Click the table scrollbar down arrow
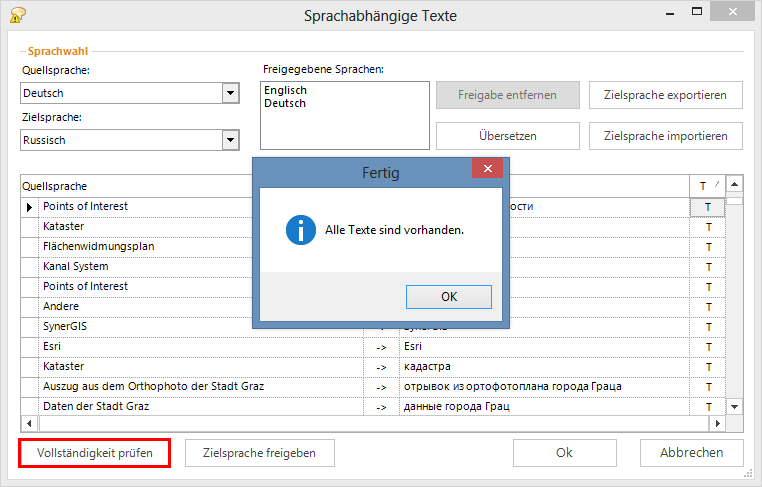Screen dimensions: 762x487 734,407
